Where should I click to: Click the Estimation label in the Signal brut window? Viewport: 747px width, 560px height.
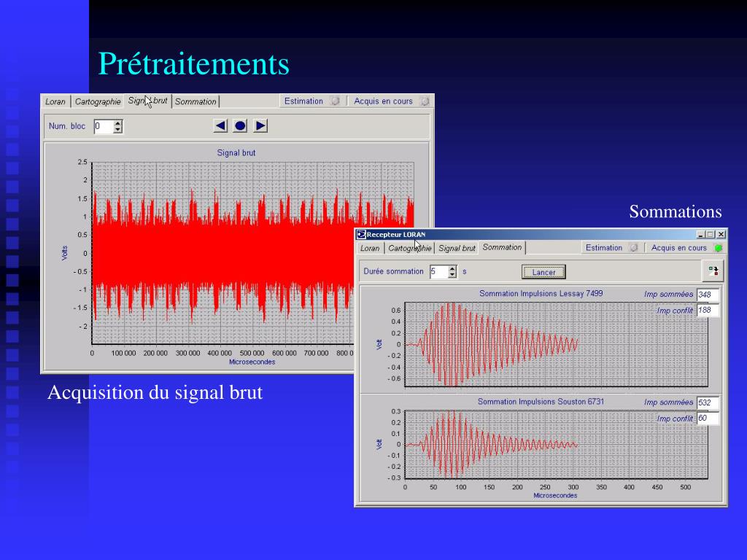pos(303,101)
